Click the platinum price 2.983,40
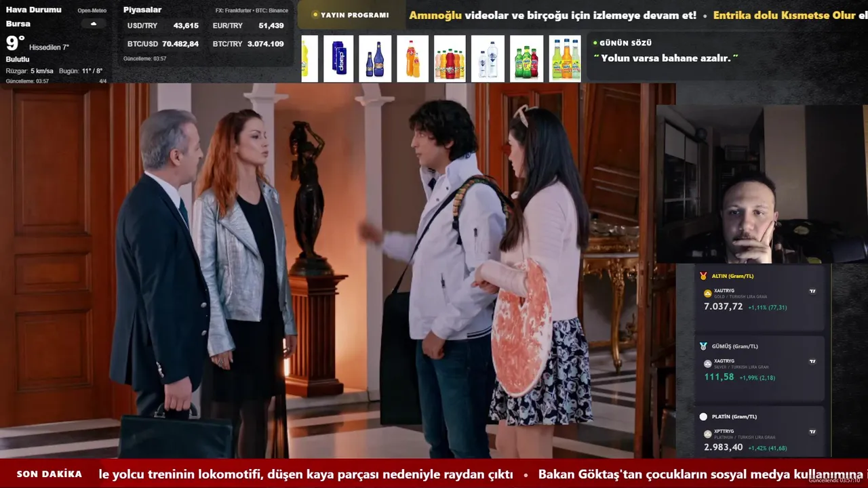 point(724,447)
